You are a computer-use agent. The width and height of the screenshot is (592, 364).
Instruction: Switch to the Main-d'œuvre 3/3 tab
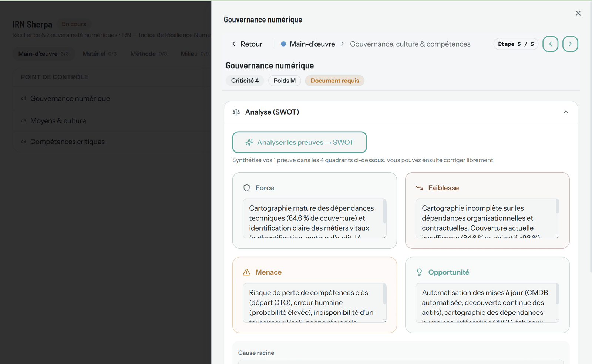[43, 54]
